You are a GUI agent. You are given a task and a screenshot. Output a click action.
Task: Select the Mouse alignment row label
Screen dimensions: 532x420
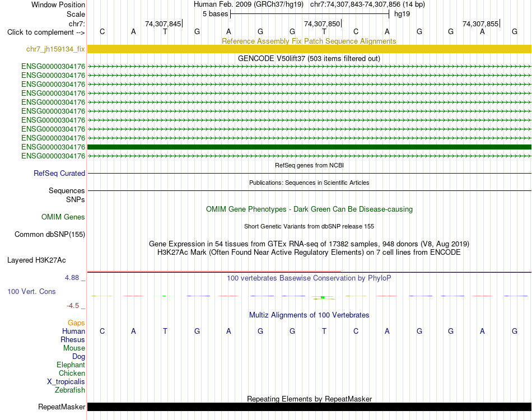[x=74, y=348]
